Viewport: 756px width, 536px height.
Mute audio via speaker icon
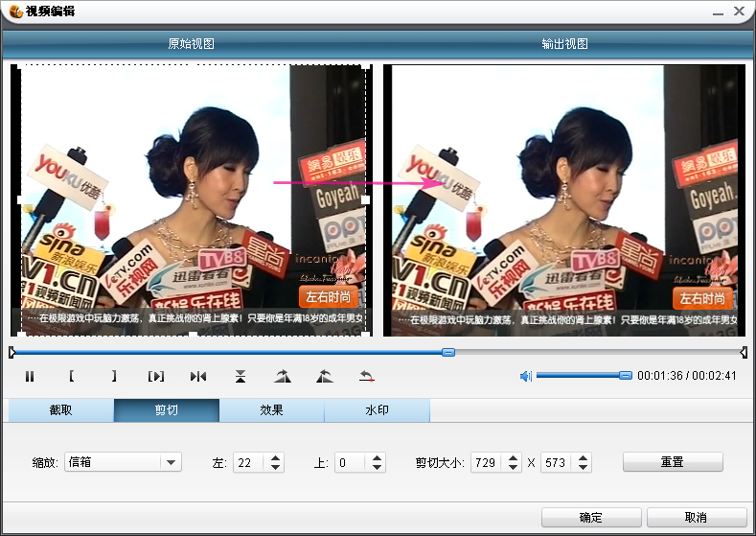pos(525,376)
